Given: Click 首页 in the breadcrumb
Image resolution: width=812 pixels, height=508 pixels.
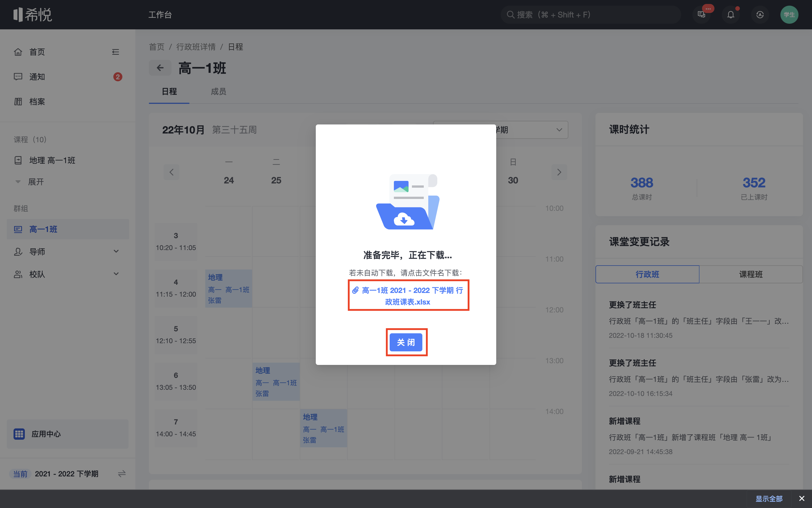Looking at the screenshot, I should click(x=157, y=47).
